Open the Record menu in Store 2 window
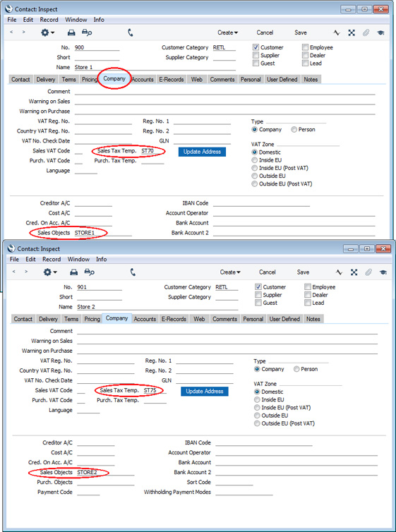This screenshot has height=532, width=396. [52, 259]
